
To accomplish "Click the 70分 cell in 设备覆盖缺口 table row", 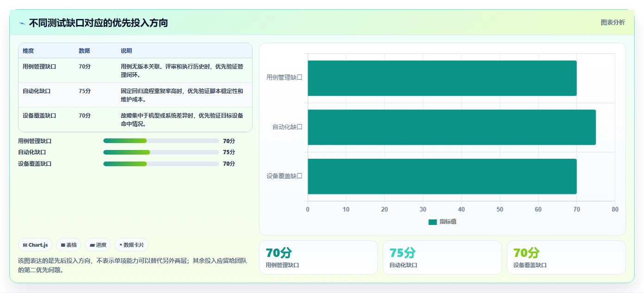I will click(x=85, y=116).
